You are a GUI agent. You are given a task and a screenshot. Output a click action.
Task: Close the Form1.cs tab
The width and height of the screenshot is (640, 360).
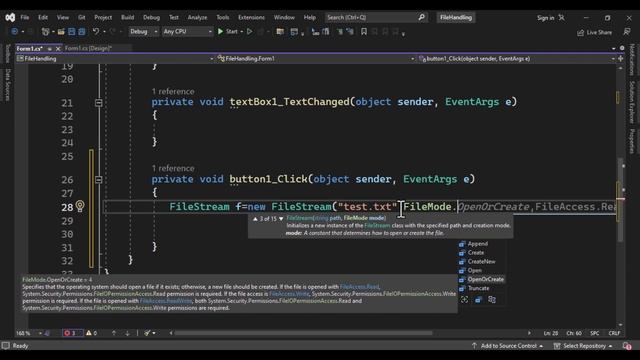pos(58,49)
